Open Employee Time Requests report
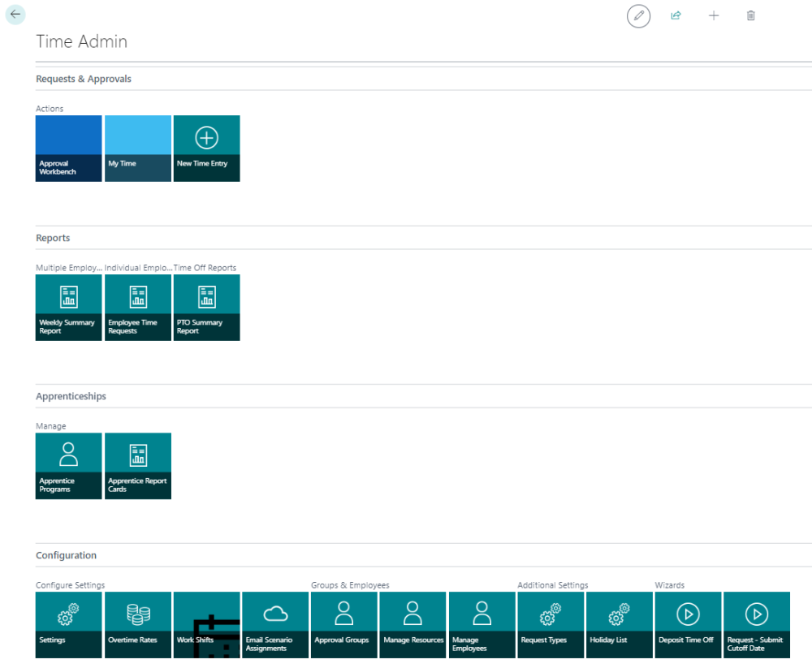The image size is (812, 668). (x=138, y=307)
